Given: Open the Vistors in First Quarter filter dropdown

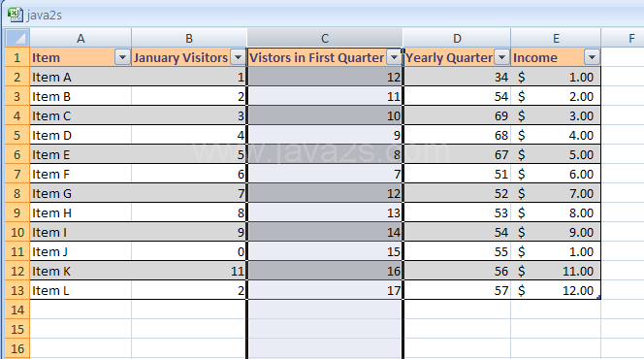Looking at the screenshot, I should point(395,57).
